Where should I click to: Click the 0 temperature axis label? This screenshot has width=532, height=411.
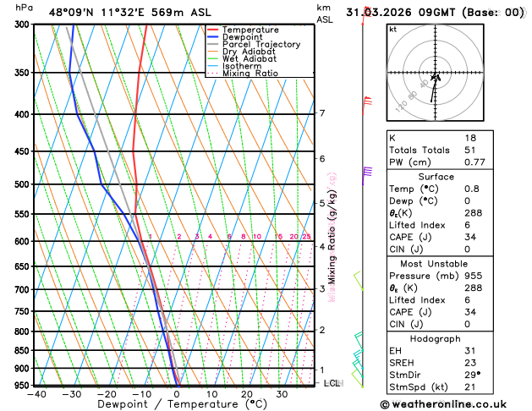click(177, 394)
